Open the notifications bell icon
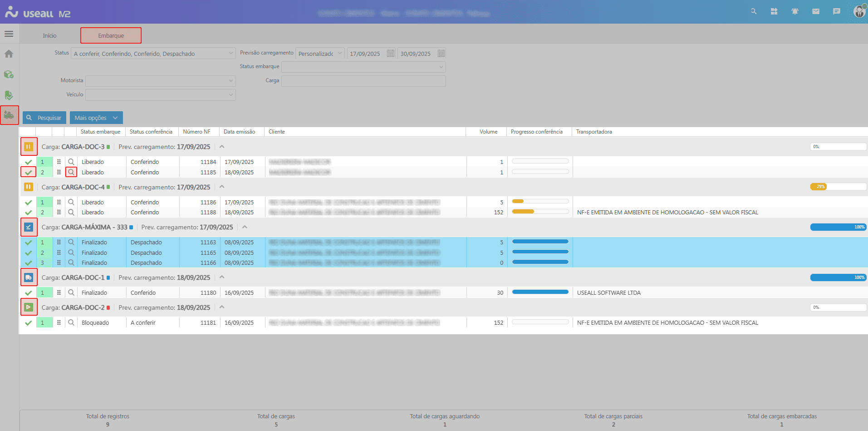The height and width of the screenshot is (431, 868). pyautogui.click(x=795, y=11)
